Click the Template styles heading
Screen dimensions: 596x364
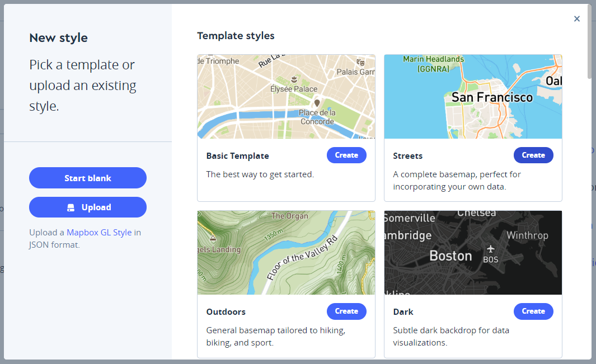point(236,35)
